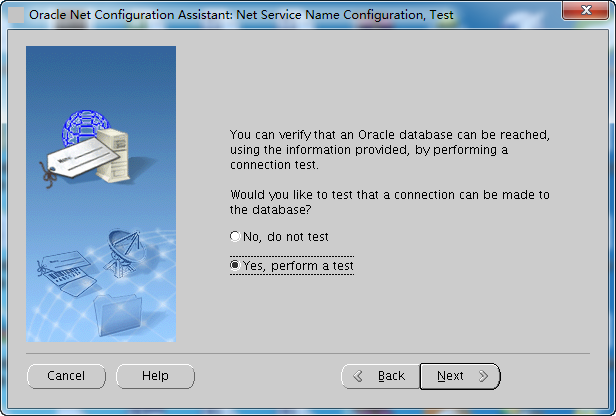Click the "You can verify" description paragraph
616x416 pixels.
(x=390, y=150)
